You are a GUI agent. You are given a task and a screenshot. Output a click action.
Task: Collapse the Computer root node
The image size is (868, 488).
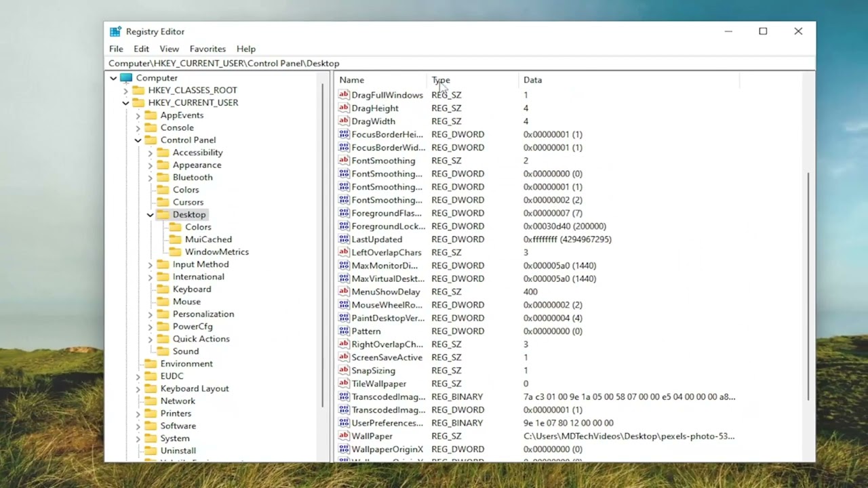click(x=113, y=78)
